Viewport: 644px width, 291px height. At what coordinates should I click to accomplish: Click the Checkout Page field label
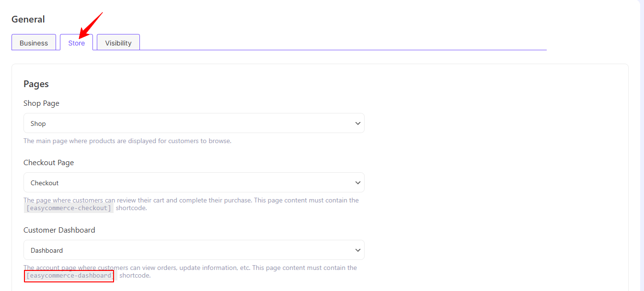coord(48,163)
